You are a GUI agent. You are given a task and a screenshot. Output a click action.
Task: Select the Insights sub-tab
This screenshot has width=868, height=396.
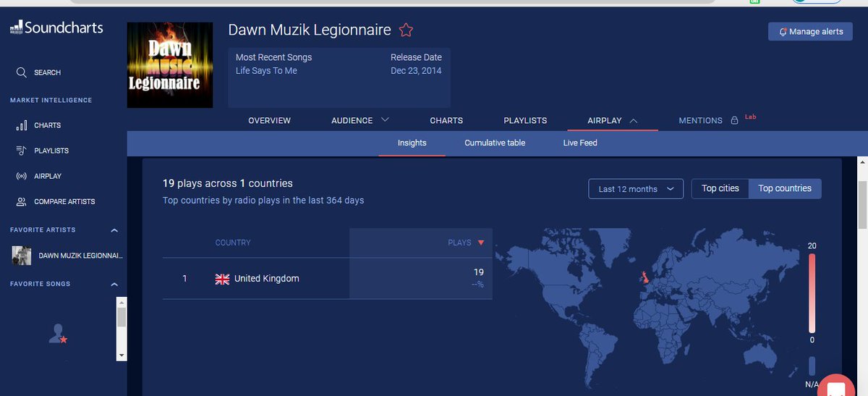412,143
